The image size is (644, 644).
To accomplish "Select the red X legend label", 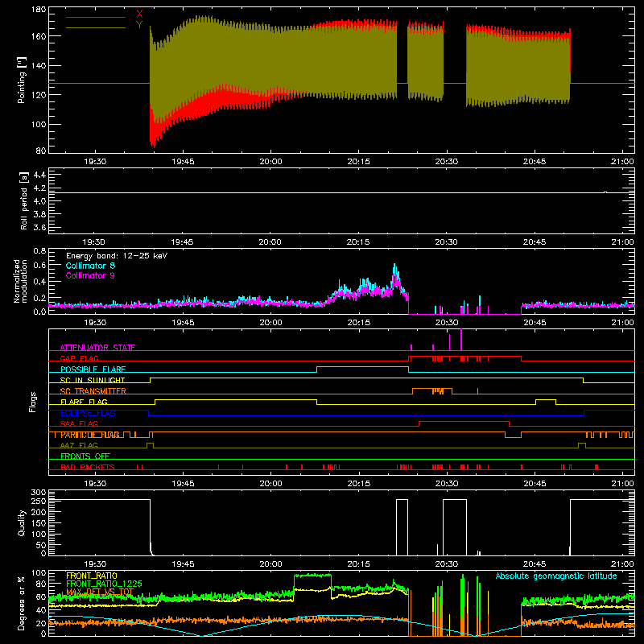I will coord(139,14).
